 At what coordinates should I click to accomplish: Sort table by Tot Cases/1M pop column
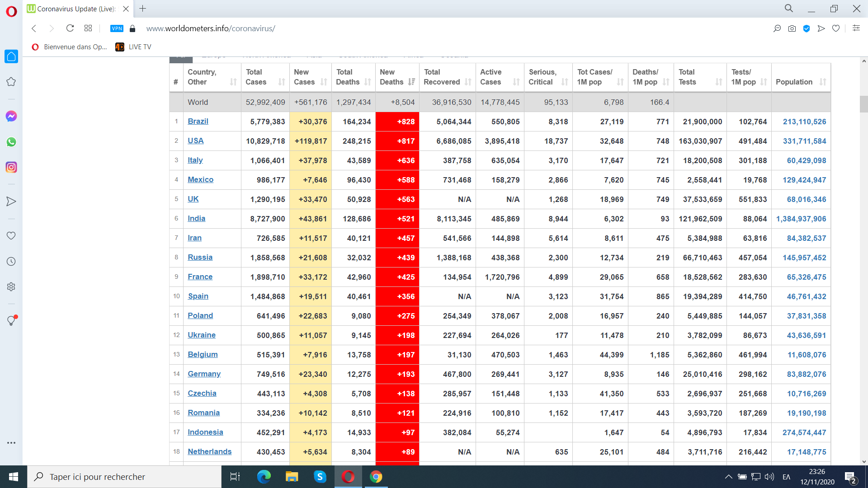[x=600, y=77]
